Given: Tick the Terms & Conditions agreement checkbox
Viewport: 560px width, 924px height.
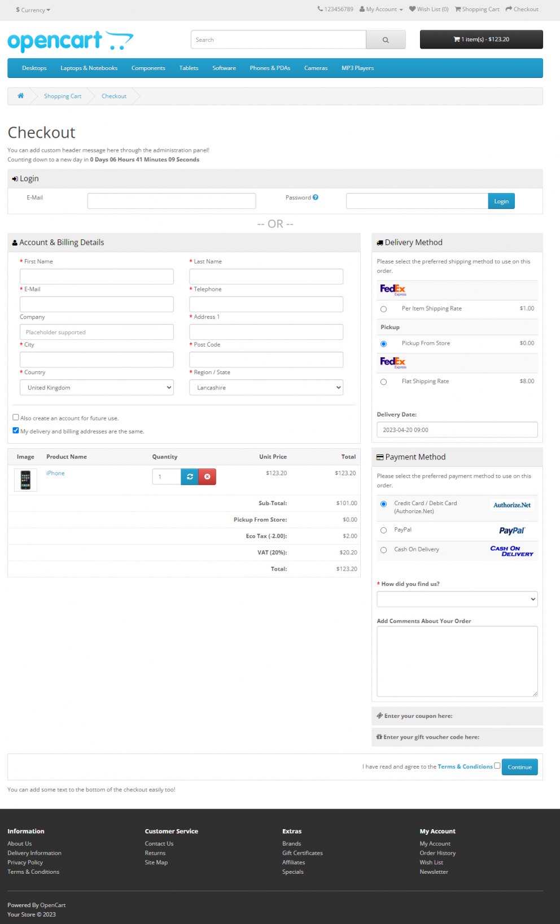Looking at the screenshot, I should 497,766.
